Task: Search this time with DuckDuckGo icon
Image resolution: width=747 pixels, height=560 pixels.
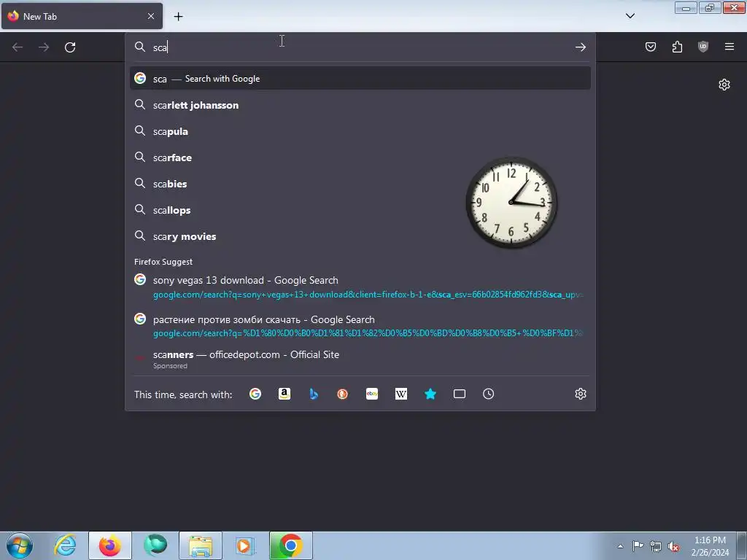Action: [x=343, y=394]
